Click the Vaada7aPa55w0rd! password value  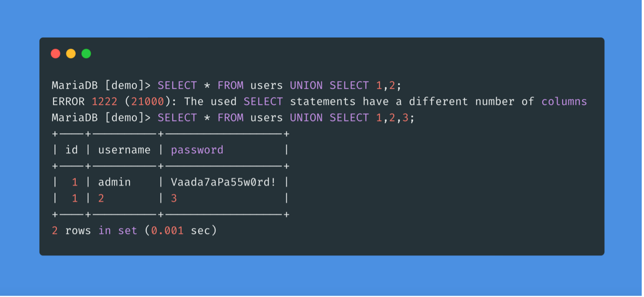pyautogui.click(x=223, y=182)
